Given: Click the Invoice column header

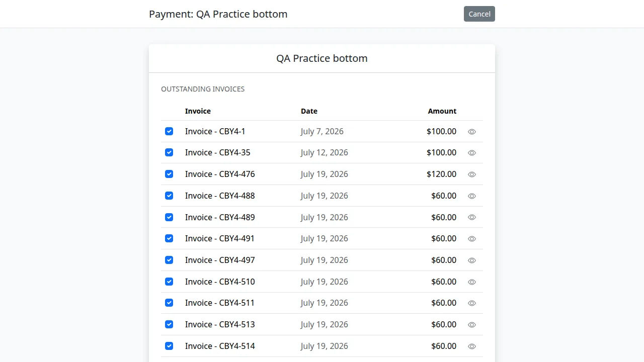Looking at the screenshot, I should (198, 111).
